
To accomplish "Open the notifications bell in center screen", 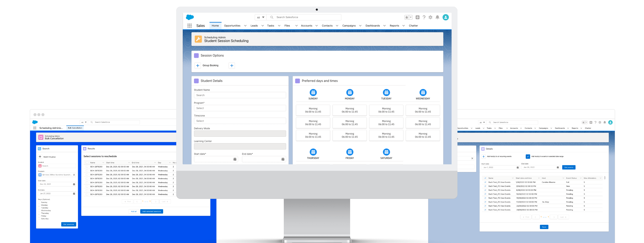I will (x=437, y=17).
